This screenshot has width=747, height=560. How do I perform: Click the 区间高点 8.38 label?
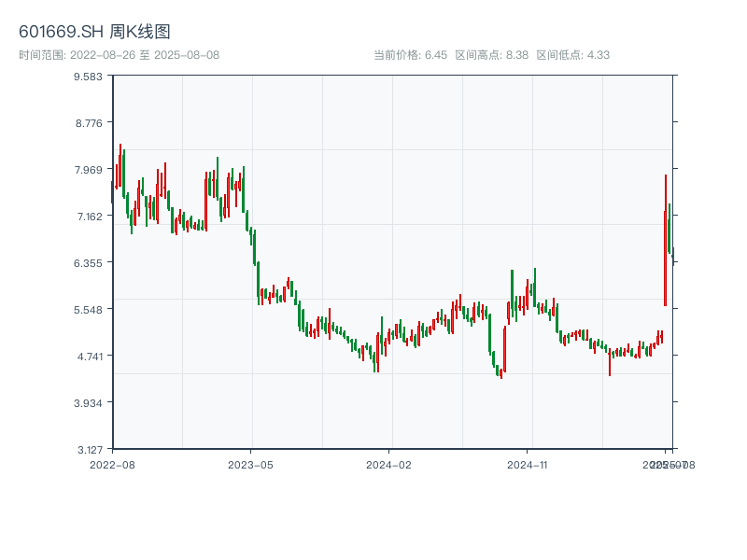coord(491,55)
